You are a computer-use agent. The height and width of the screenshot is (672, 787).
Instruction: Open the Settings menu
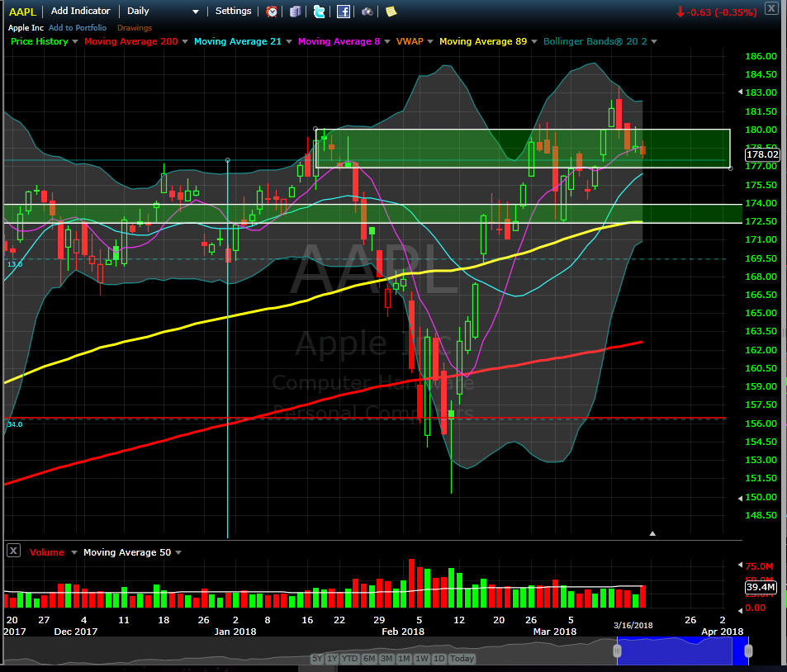(234, 11)
